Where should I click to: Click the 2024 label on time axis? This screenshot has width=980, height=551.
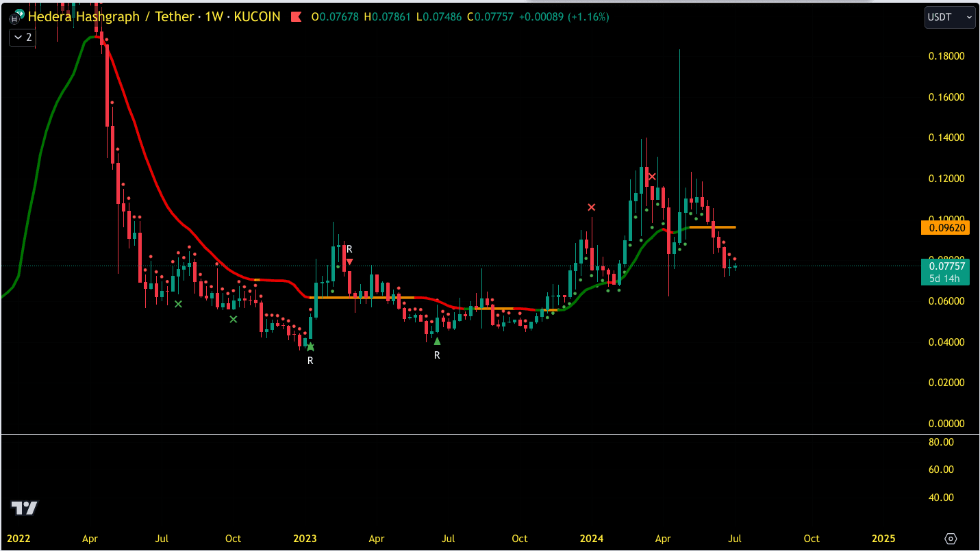click(x=592, y=539)
